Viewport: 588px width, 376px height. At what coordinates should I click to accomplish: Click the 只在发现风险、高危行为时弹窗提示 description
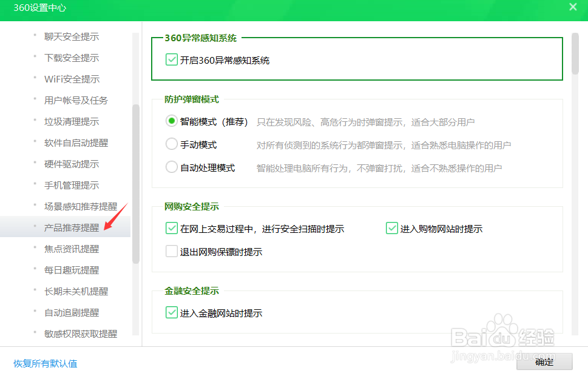pos(366,123)
